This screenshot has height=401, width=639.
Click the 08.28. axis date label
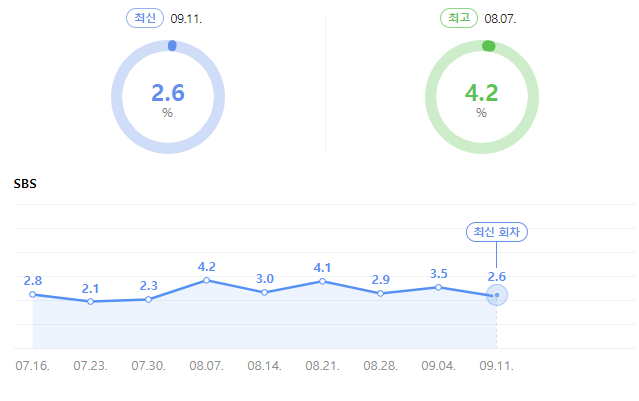coord(380,366)
